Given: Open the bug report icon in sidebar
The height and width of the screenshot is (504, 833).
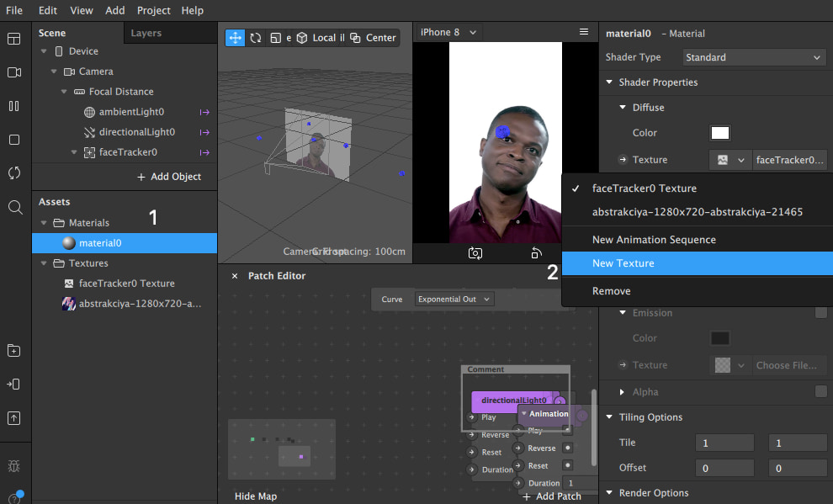Looking at the screenshot, I should [14, 466].
